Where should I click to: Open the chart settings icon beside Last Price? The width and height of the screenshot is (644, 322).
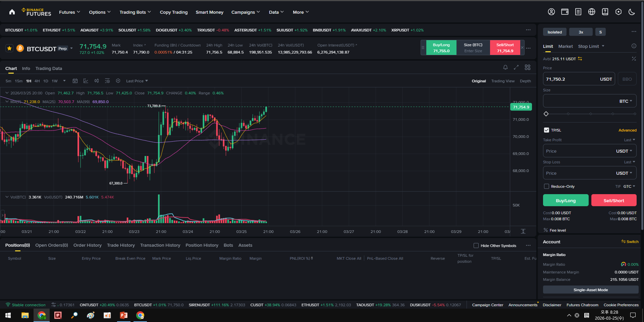point(107,81)
